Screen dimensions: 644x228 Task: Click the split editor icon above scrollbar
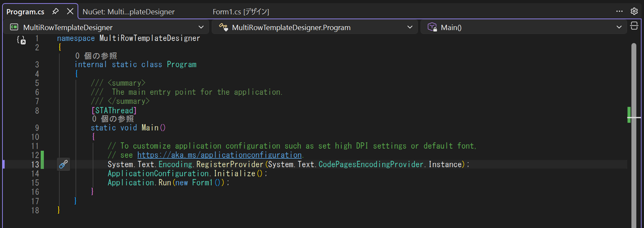point(634,26)
